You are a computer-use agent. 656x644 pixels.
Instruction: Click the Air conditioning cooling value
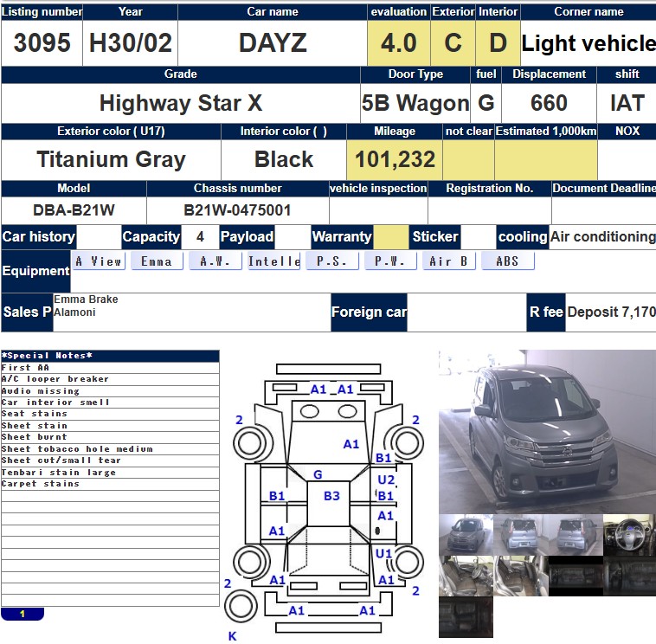coord(602,237)
